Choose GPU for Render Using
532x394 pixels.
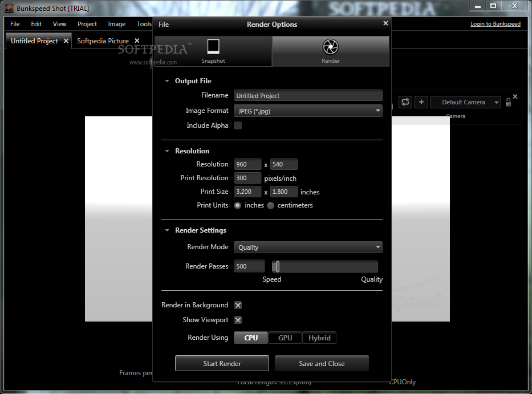pyautogui.click(x=285, y=338)
